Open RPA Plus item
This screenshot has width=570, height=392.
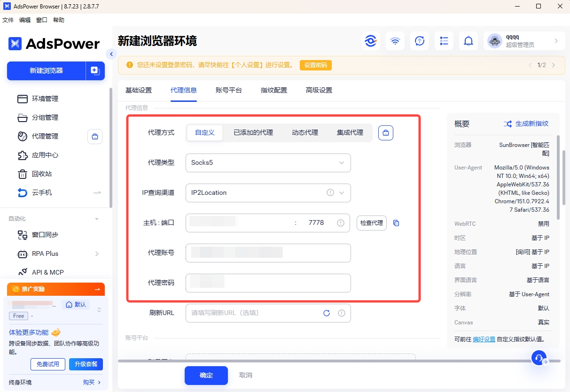45,254
